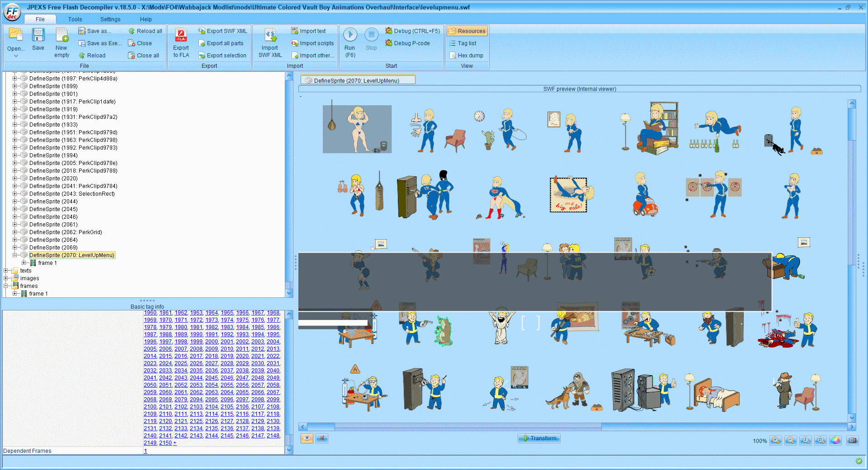
Task: Collapse the frames folder
Action: tap(6, 286)
